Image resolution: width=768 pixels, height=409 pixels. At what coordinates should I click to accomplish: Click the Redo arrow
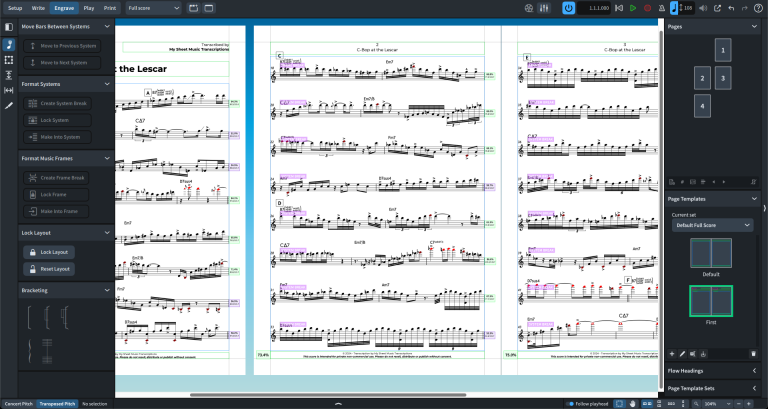click(x=744, y=8)
